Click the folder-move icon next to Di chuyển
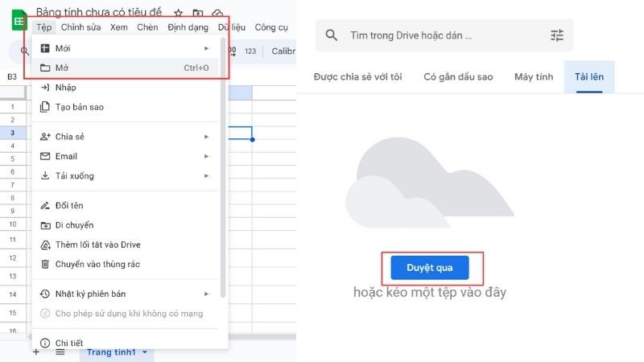644x362 pixels. click(x=45, y=225)
